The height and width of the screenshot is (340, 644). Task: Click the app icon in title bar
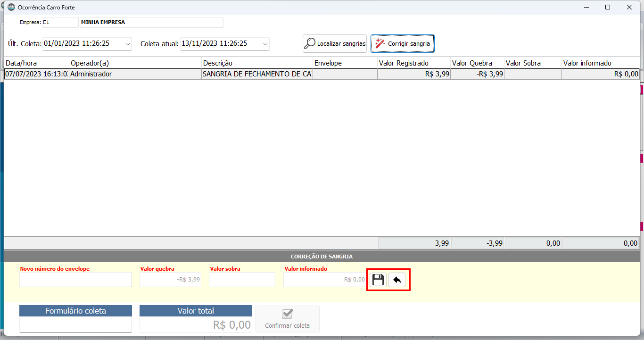[11, 8]
